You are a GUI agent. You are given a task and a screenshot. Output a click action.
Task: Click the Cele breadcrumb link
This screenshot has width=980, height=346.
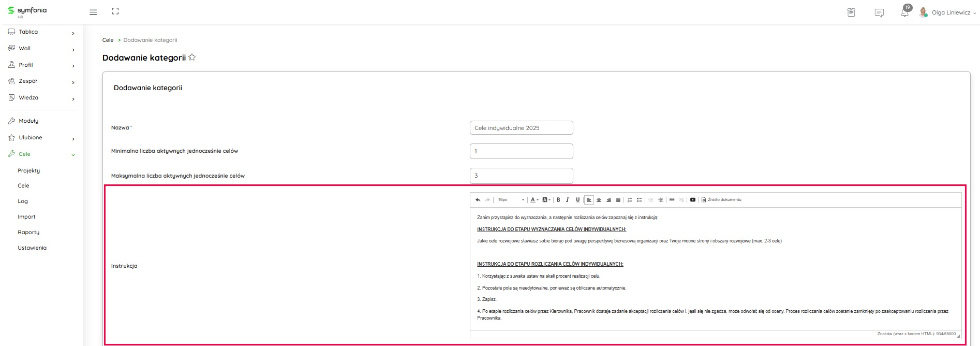[x=108, y=40]
